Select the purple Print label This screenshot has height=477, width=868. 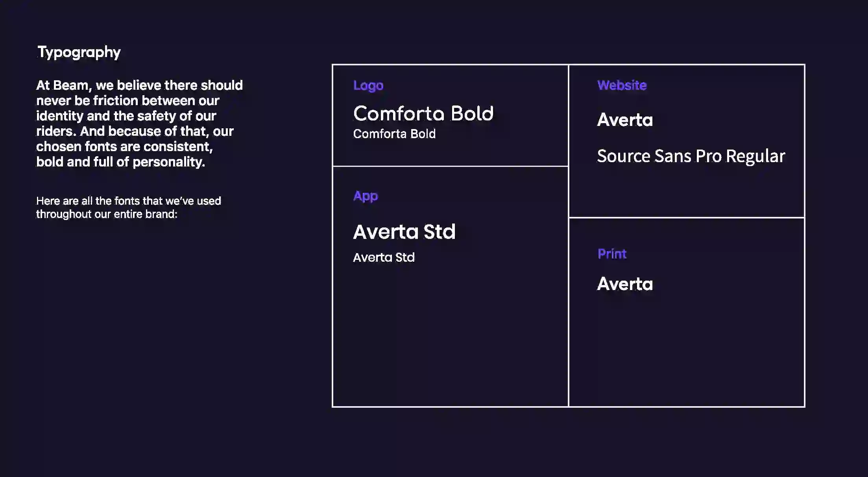click(612, 254)
